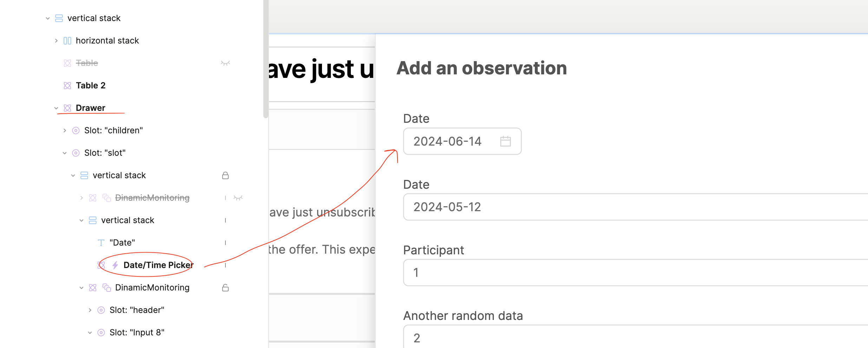Select Date/Time Picker in the element tree
The width and height of the screenshot is (868, 348).
158,265
